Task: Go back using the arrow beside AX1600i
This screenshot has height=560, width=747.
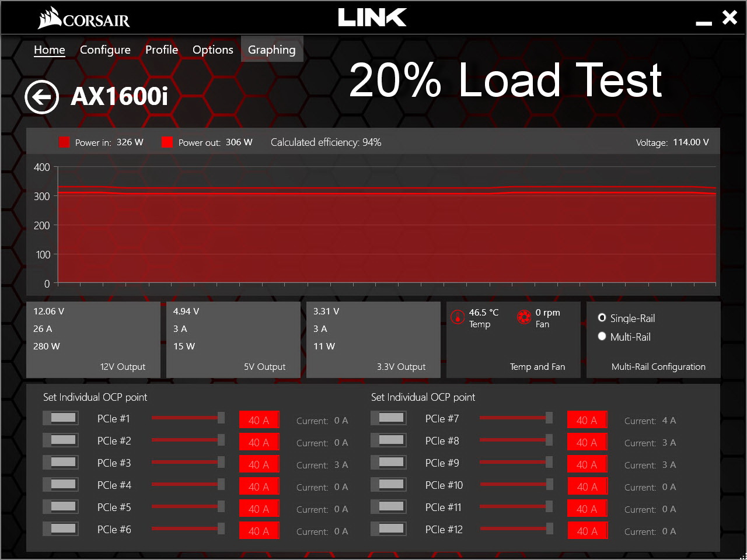Action: point(41,97)
